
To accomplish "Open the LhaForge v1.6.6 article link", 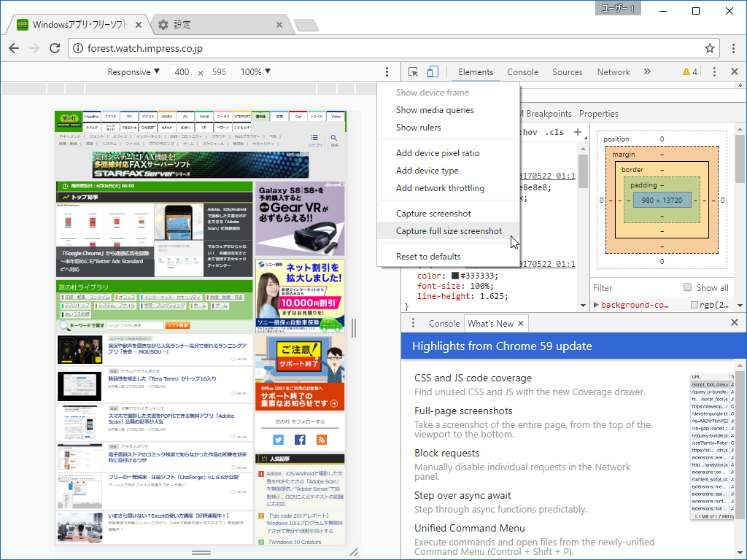I will click(173, 477).
